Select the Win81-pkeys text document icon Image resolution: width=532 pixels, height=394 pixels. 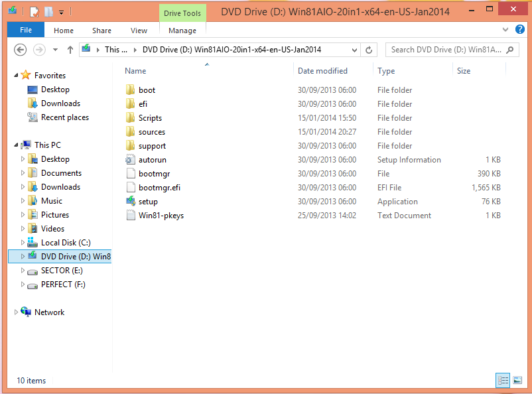[x=131, y=215]
